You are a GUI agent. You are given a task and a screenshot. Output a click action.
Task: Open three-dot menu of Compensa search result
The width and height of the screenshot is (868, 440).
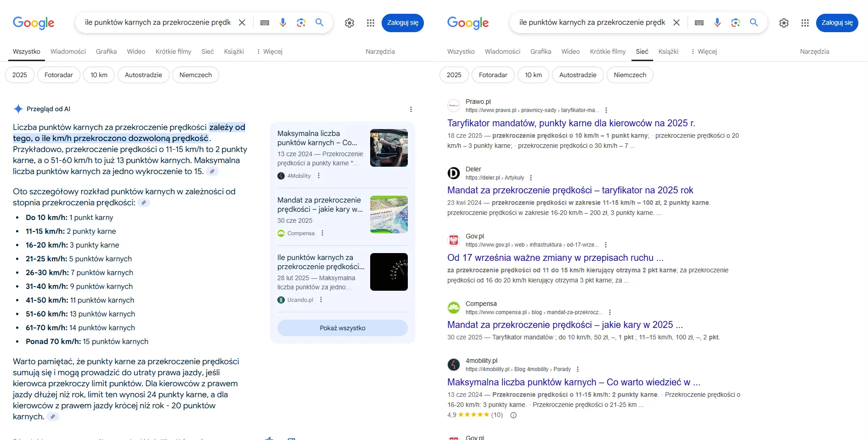point(610,312)
